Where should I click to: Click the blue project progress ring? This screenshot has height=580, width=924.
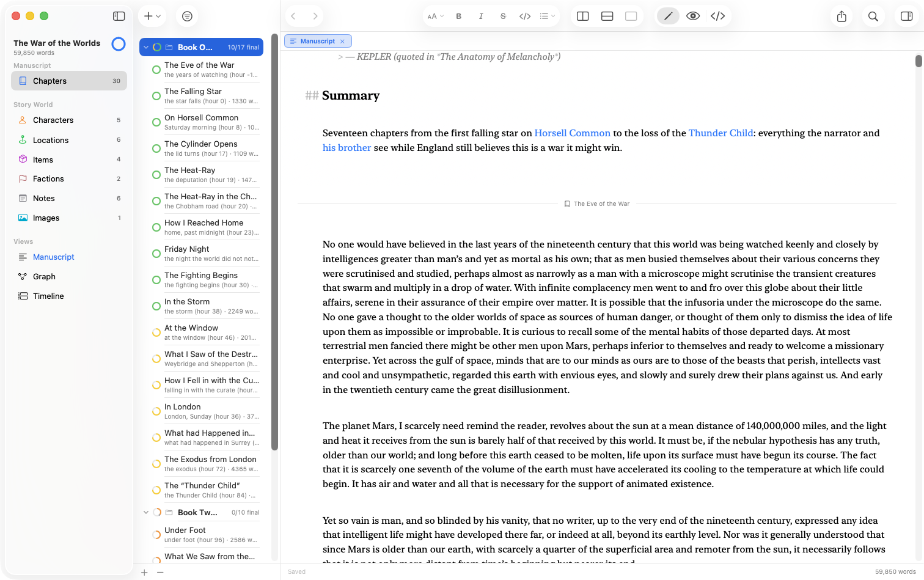(x=119, y=44)
